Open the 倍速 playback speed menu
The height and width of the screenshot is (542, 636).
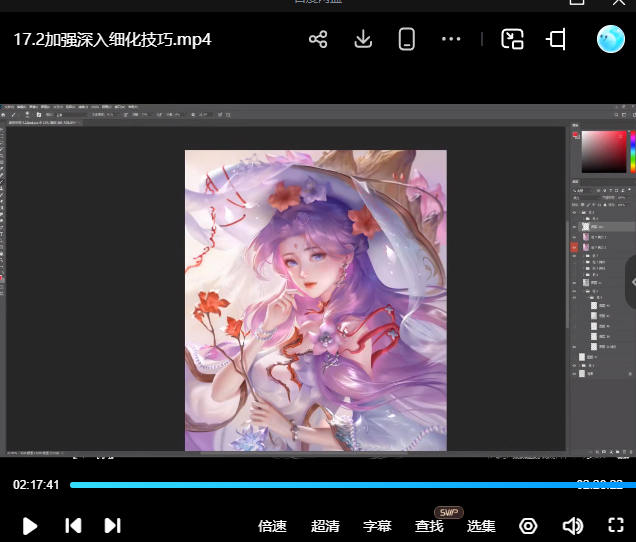pos(272,526)
